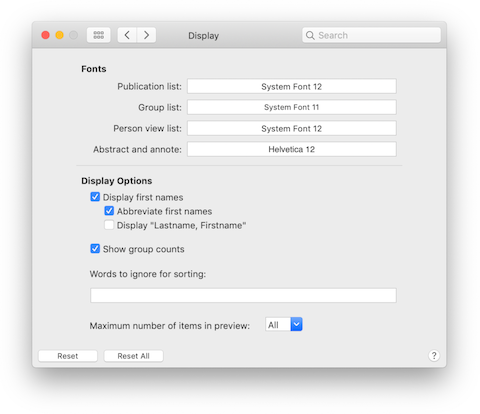Viewport: 480px width, 414px height.
Task: Uncheck Abbreviate first names
Action: (x=109, y=211)
